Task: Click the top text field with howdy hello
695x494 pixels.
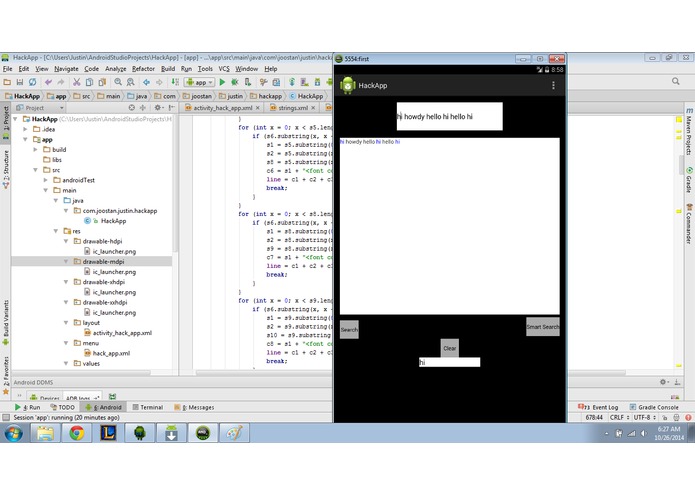Action: click(449, 117)
